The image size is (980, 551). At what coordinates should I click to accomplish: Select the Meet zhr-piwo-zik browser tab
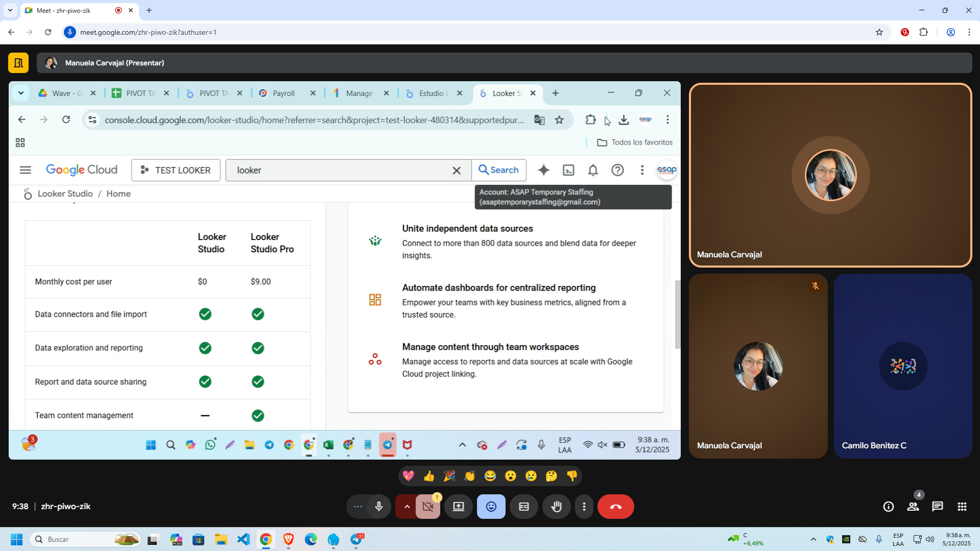point(71,10)
